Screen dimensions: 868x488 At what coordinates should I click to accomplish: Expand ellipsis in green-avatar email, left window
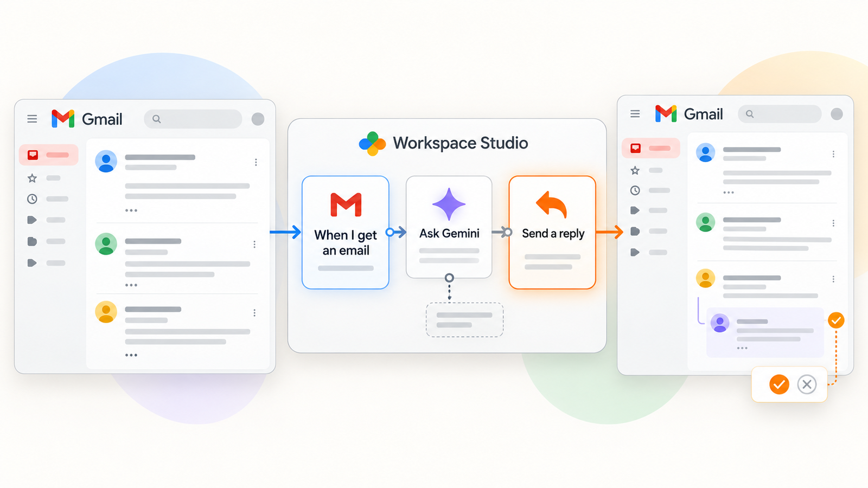point(131,285)
